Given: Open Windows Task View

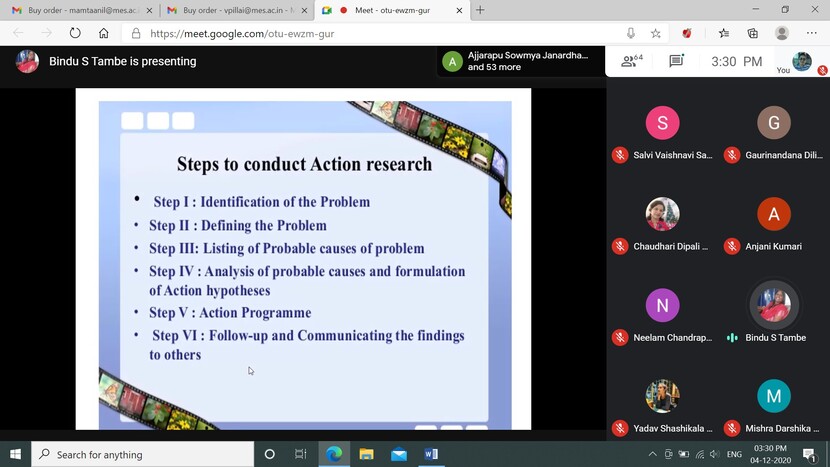Looking at the screenshot, I should (x=301, y=454).
